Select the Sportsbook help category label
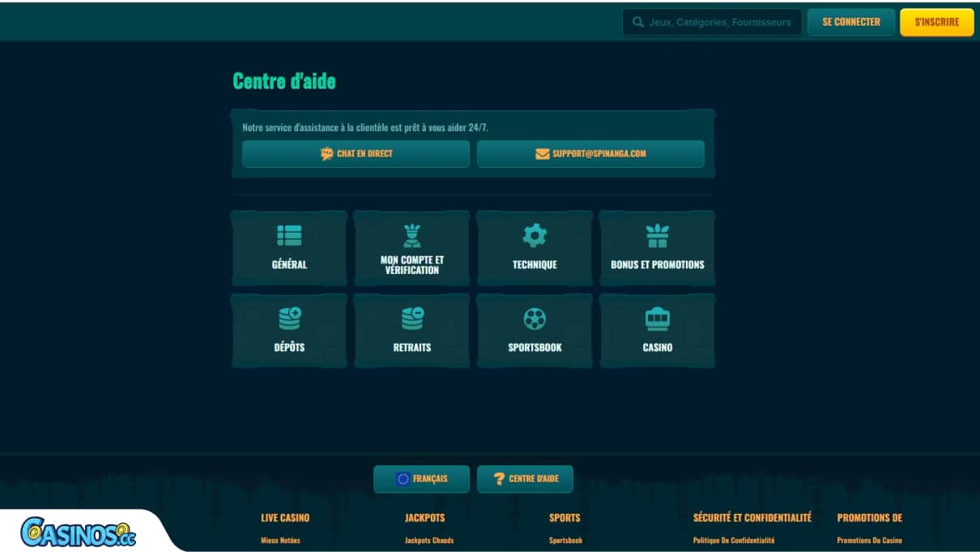Viewport: 980px width, 552px height. pos(535,348)
